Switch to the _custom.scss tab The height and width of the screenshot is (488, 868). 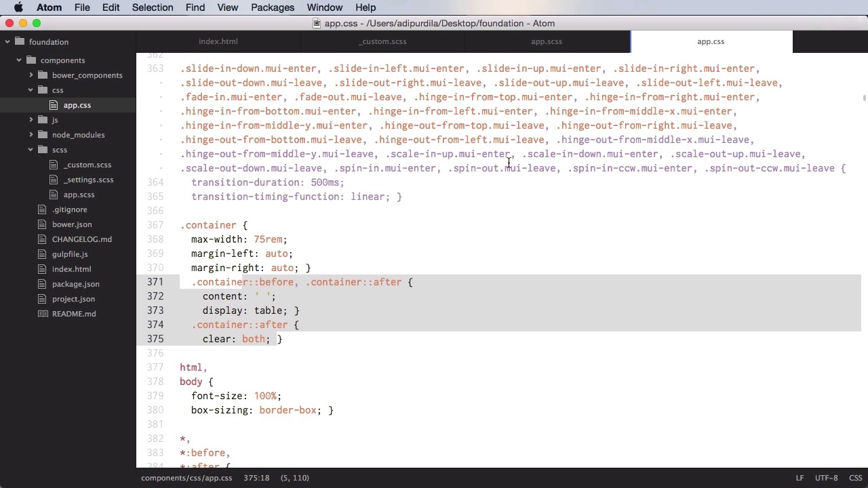(x=383, y=41)
